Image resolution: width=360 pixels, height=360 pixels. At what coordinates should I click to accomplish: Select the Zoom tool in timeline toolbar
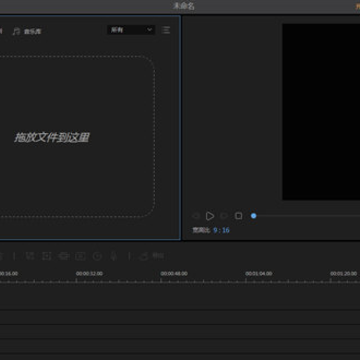tap(46, 256)
